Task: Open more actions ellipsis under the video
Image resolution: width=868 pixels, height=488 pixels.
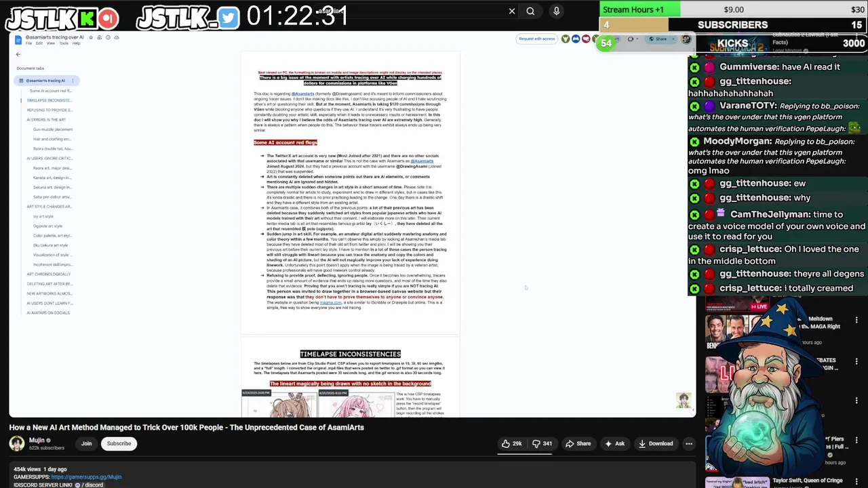Action: pyautogui.click(x=688, y=444)
